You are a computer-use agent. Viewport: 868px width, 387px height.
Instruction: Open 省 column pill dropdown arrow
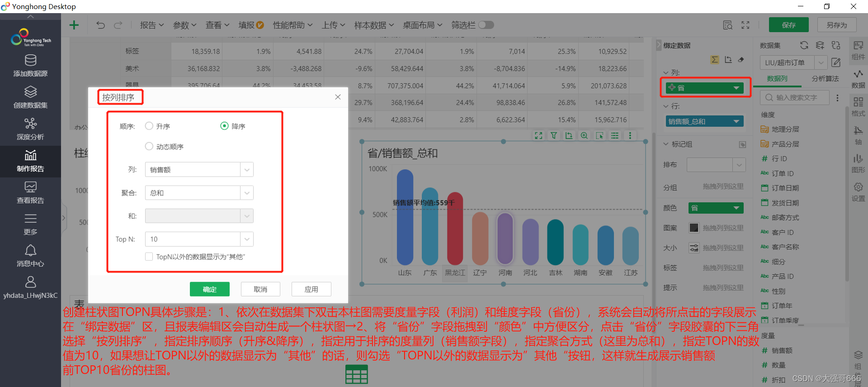coord(736,88)
